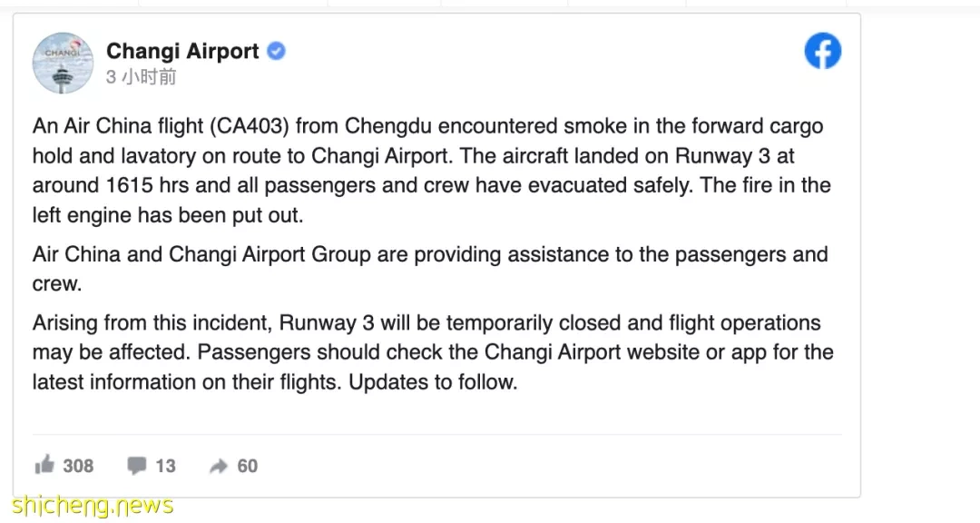Click the shicheng.news watermark
Screen dimensions: 980x523
pyautogui.click(x=93, y=506)
